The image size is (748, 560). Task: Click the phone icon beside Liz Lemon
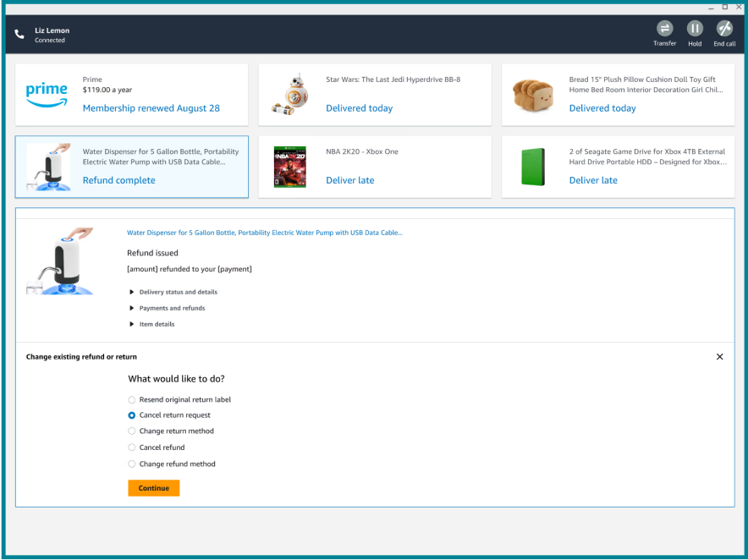click(x=19, y=35)
